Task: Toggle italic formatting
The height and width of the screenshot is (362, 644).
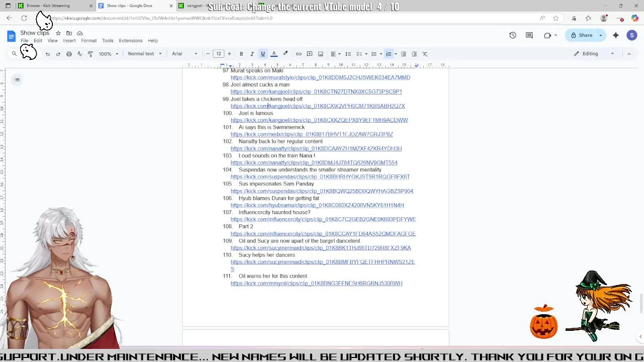Action: pos(252,54)
